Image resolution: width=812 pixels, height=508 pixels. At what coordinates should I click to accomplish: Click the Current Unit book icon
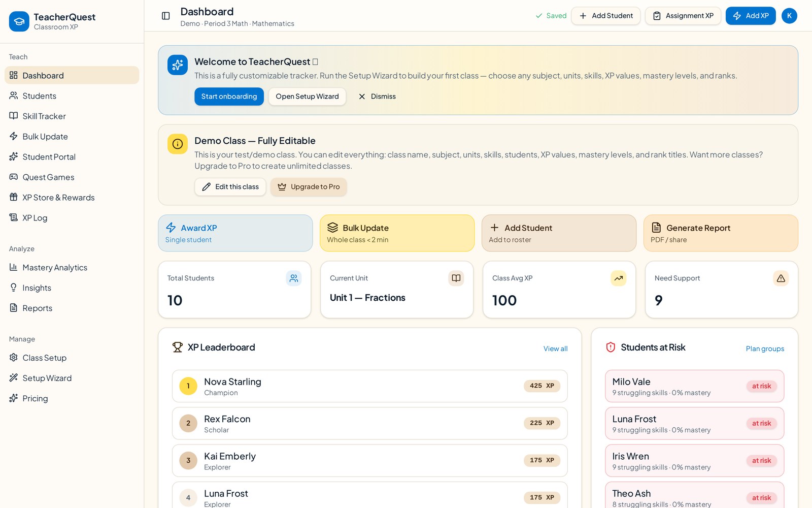(x=456, y=278)
